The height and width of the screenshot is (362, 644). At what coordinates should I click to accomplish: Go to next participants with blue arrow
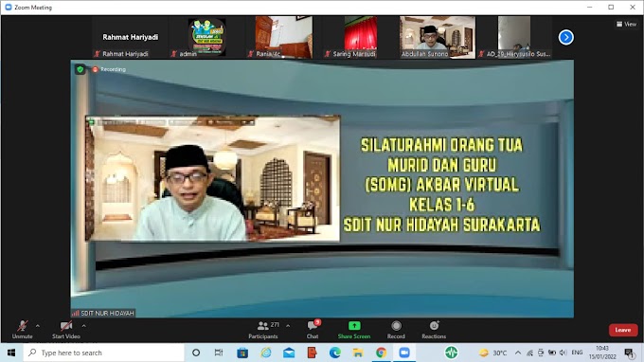click(566, 37)
